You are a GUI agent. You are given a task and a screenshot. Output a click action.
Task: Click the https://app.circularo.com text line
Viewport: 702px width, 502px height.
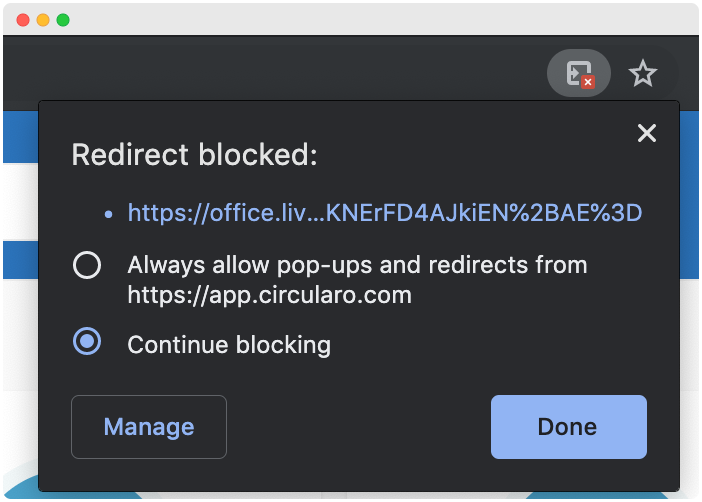(269, 295)
